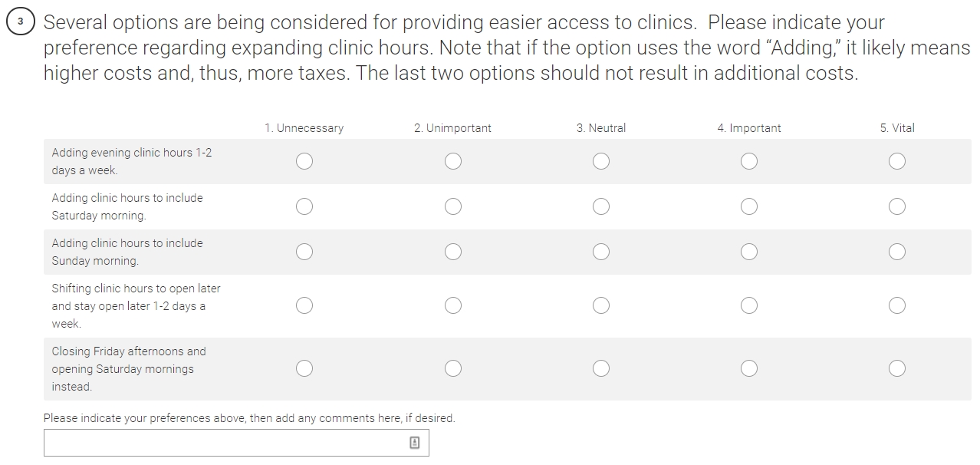Mark shifting clinic hours later as Important
The height and width of the screenshot is (465, 980).
[x=749, y=305]
